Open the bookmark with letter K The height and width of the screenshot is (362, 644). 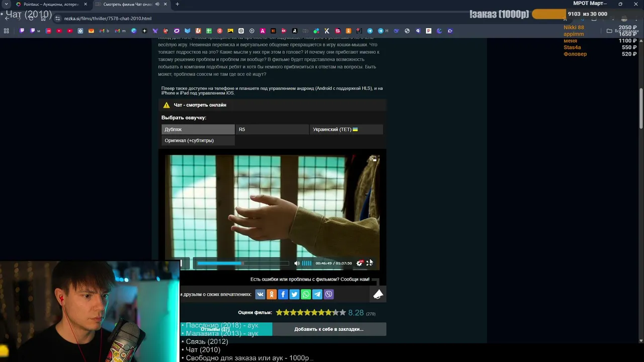[x=327, y=31]
